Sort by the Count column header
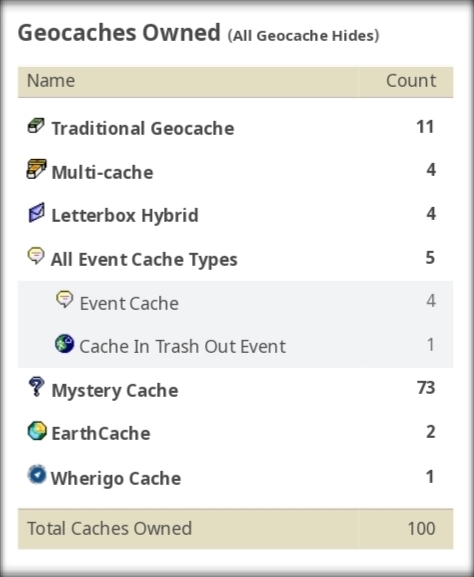 (405, 82)
